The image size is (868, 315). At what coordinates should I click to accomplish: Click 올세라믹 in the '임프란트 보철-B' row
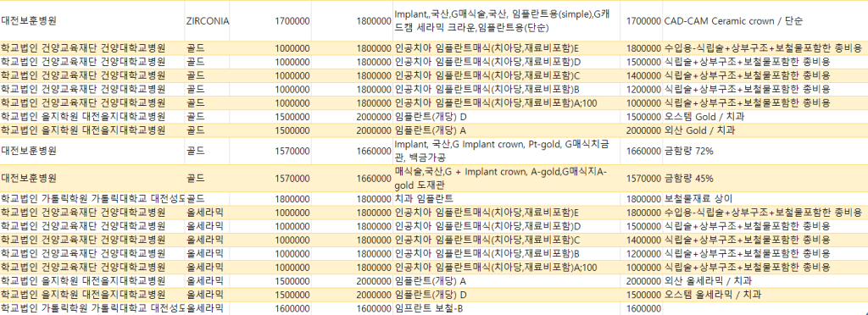tap(207, 308)
